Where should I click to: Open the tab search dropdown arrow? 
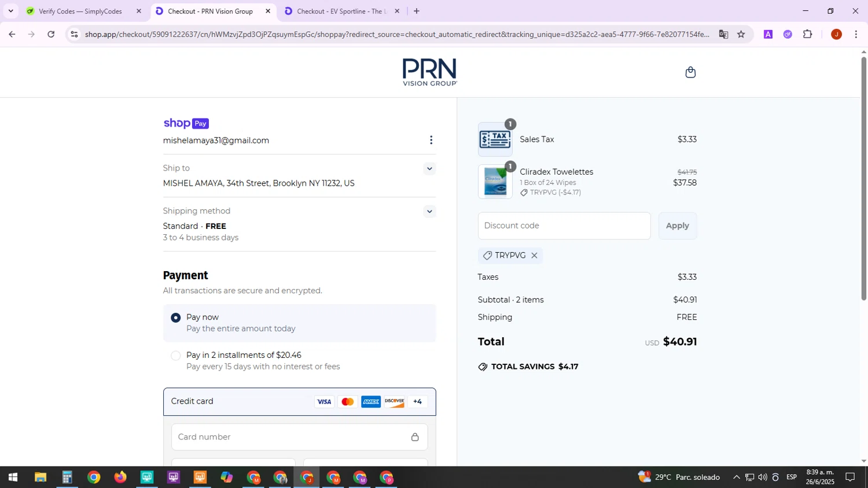pos(10,11)
